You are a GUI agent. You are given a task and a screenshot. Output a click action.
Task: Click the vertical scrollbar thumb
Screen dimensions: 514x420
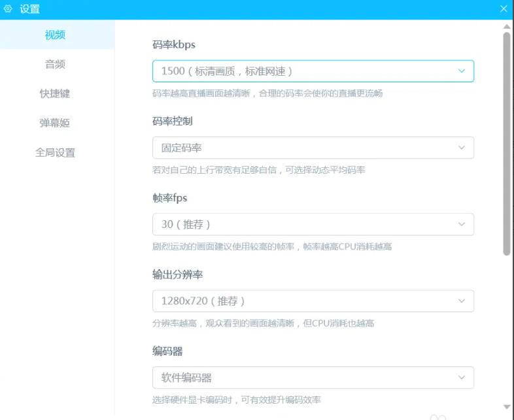(x=507, y=144)
